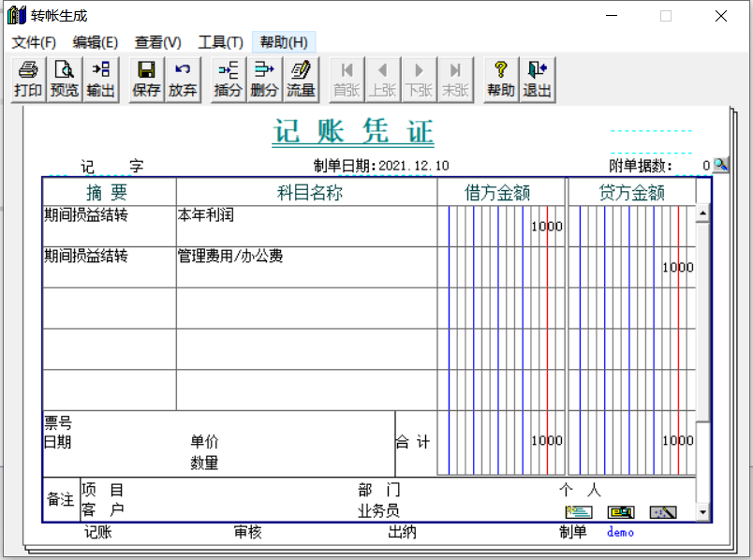Open help using the 帮助 toolbar icon

point(500,79)
